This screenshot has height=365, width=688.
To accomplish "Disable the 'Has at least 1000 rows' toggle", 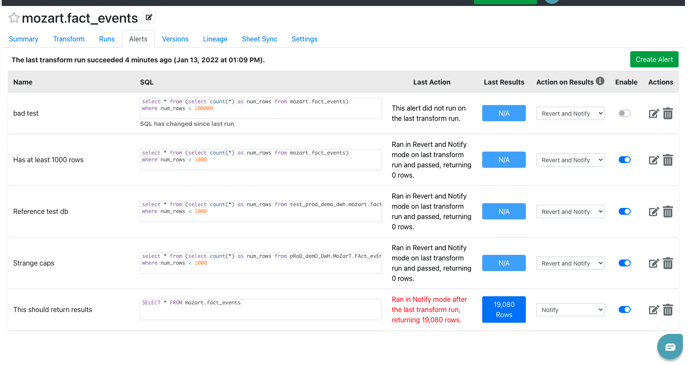I will tap(624, 160).
